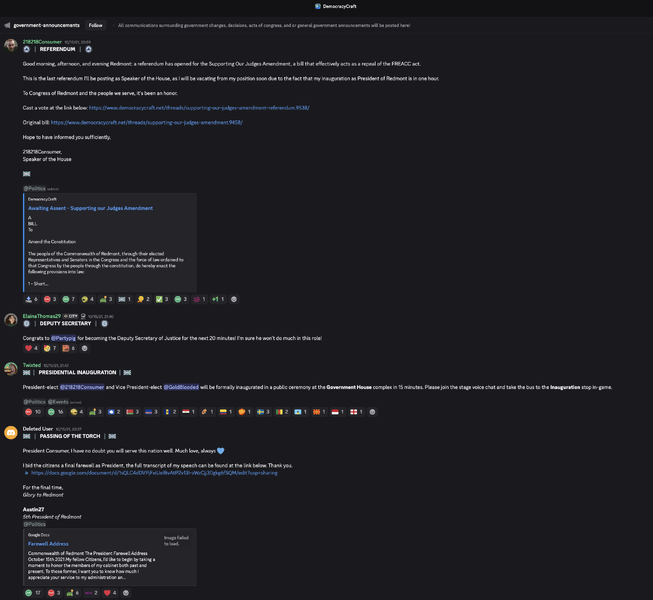
Task: Open the 'Farewell Address' embed title
Action: (x=48, y=544)
